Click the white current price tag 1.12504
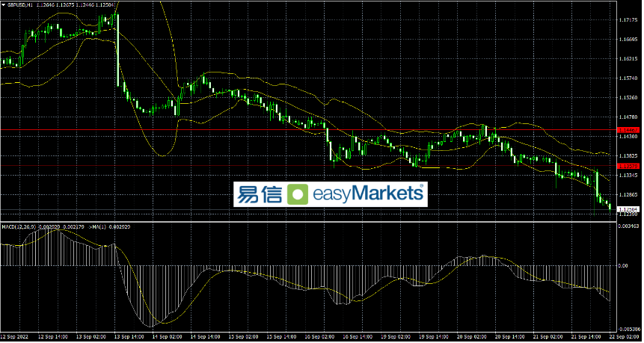Screen dimensions: 644x343 click(628, 209)
